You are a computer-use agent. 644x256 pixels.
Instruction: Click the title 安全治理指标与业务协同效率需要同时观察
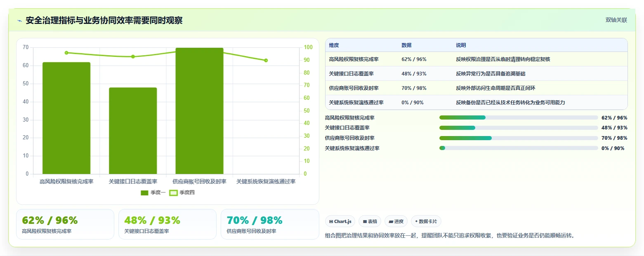pos(104,21)
